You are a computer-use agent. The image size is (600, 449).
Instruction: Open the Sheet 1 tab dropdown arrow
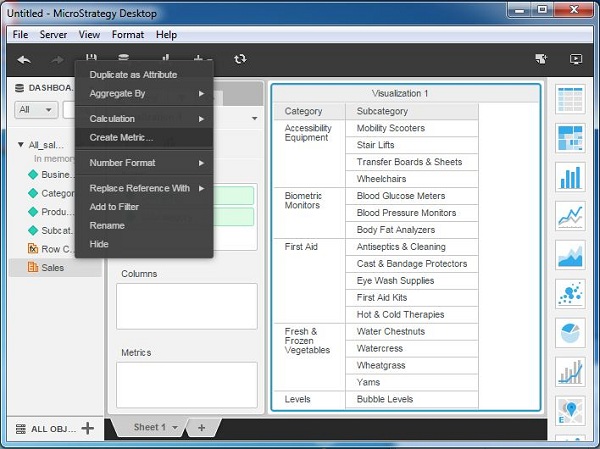click(x=175, y=428)
